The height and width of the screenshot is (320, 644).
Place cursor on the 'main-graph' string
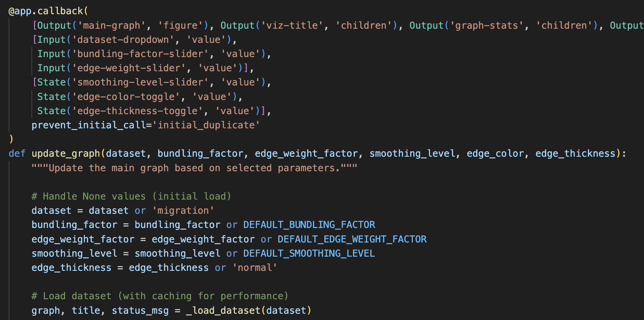click(112, 25)
